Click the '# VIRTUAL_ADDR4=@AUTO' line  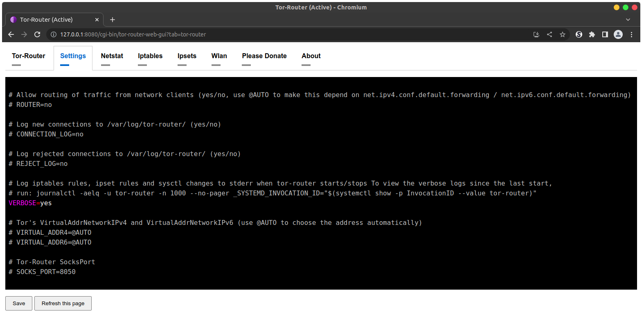pos(50,233)
